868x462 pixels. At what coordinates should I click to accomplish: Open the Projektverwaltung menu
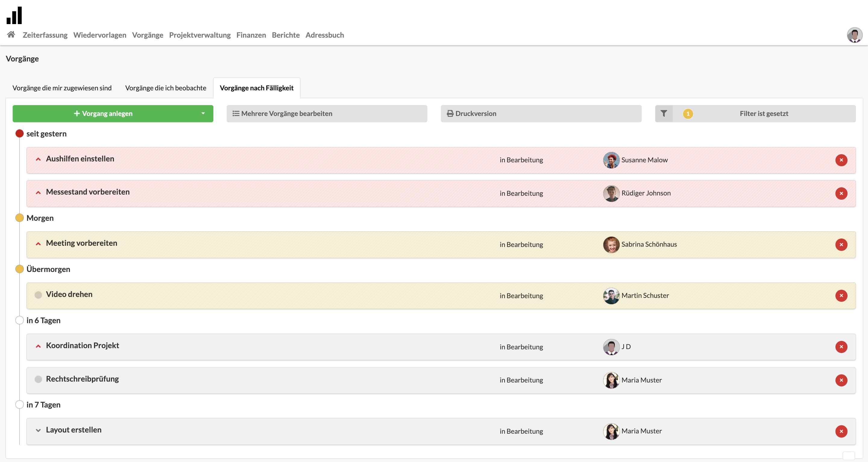200,35
